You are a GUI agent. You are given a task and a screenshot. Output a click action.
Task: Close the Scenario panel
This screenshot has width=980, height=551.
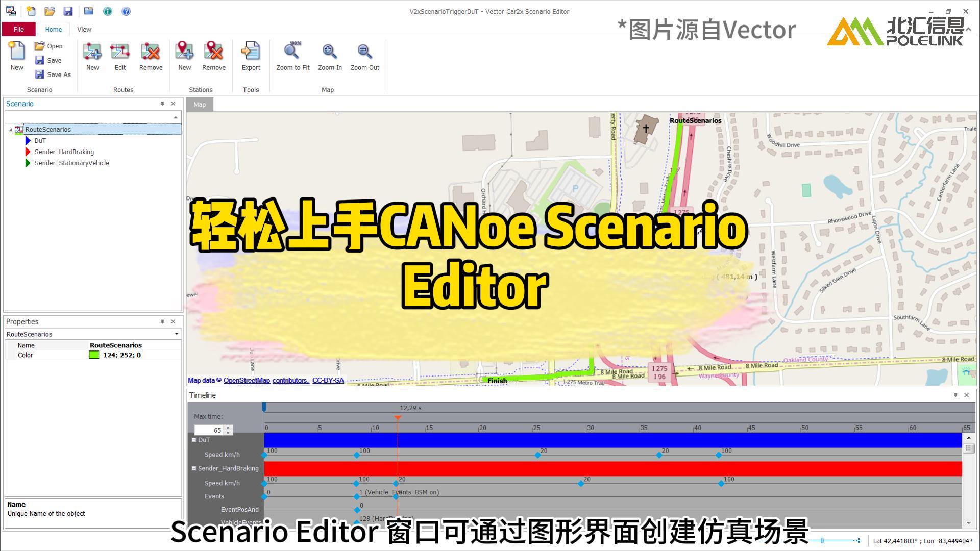[173, 104]
